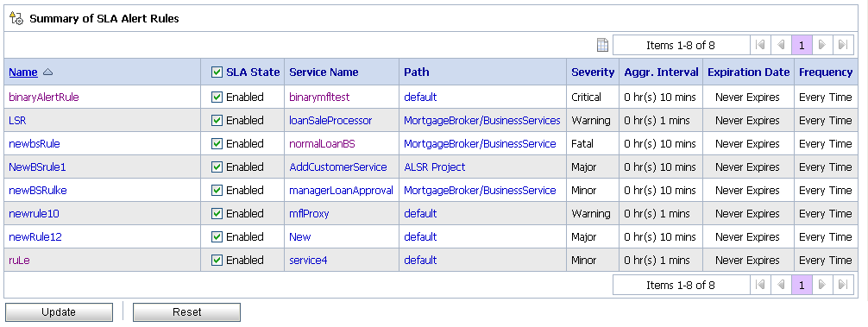This screenshot has height=327, width=868.
Task: Uncheck Enabled for LSR rule
Action: pos(217,120)
